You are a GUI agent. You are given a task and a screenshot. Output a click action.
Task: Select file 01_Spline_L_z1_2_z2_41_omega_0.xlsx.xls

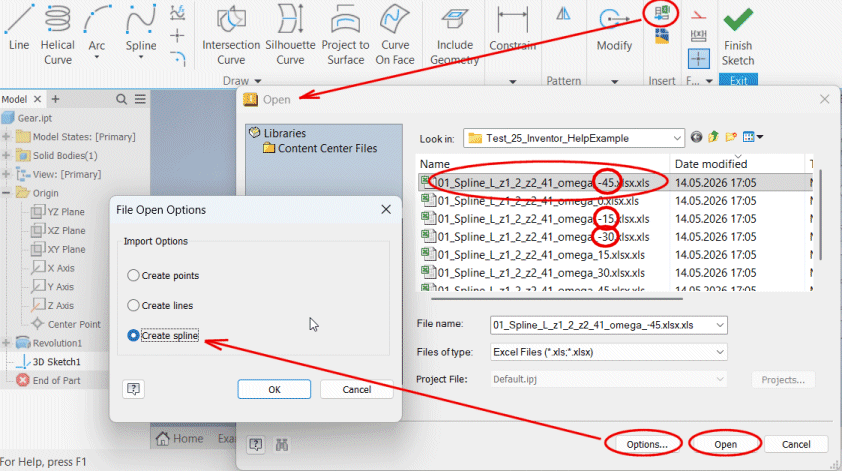click(x=538, y=201)
